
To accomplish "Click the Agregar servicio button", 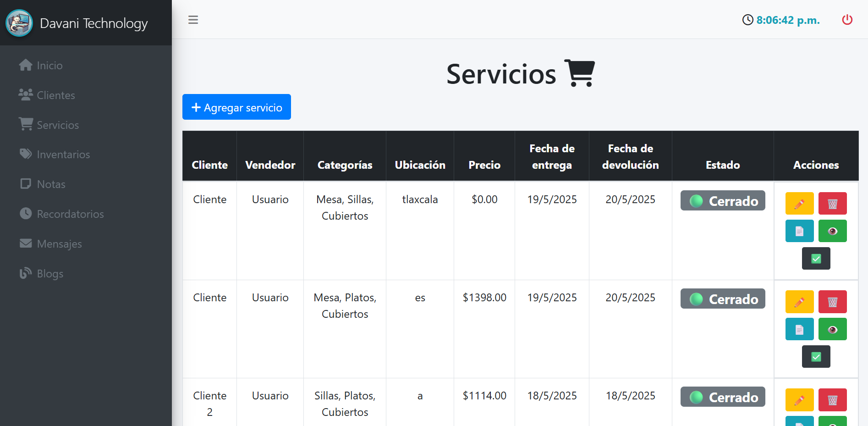I will (236, 107).
